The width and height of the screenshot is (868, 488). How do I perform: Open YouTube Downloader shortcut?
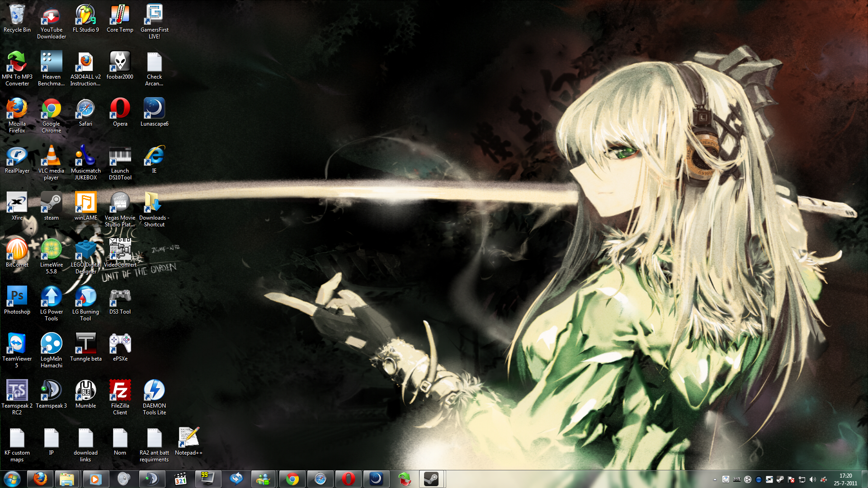pos(52,23)
